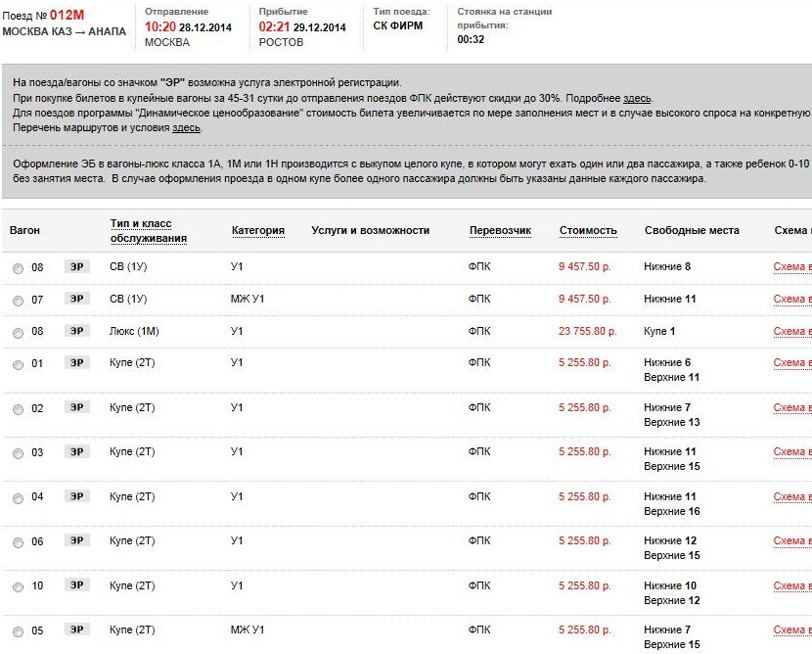Image resolution: width=812 pixels, height=654 pixels.
Task: Open the 'Схема' link for wagon 03
Action: (791, 452)
